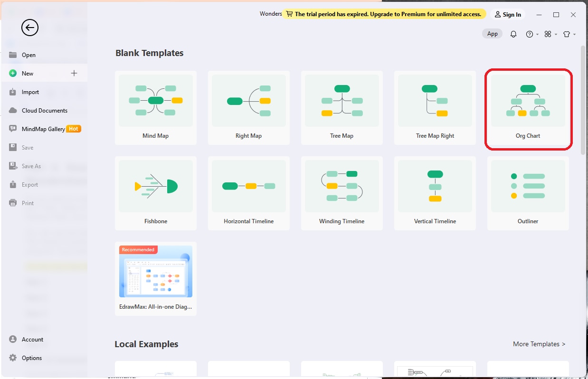Open the EdrawMax recommended card
The height and width of the screenshot is (379, 588).
[x=156, y=279]
